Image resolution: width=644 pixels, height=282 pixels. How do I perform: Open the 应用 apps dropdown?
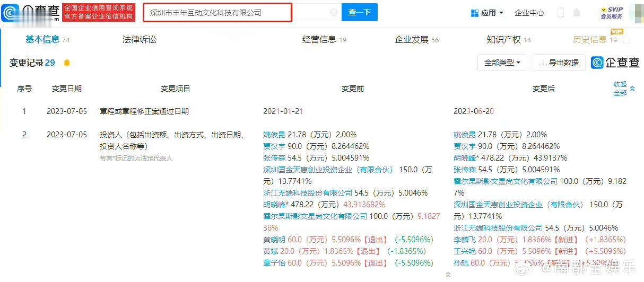pyautogui.click(x=487, y=13)
